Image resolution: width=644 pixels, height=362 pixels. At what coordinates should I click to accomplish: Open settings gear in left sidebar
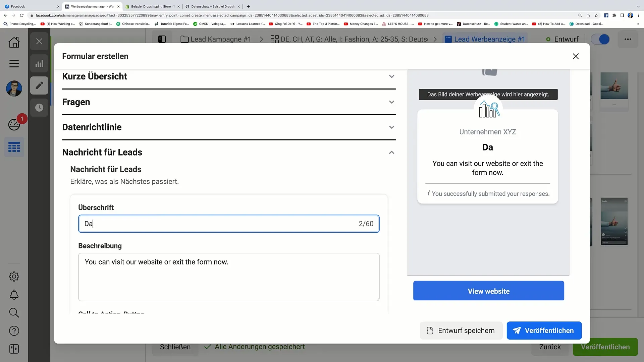pyautogui.click(x=14, y=277)
